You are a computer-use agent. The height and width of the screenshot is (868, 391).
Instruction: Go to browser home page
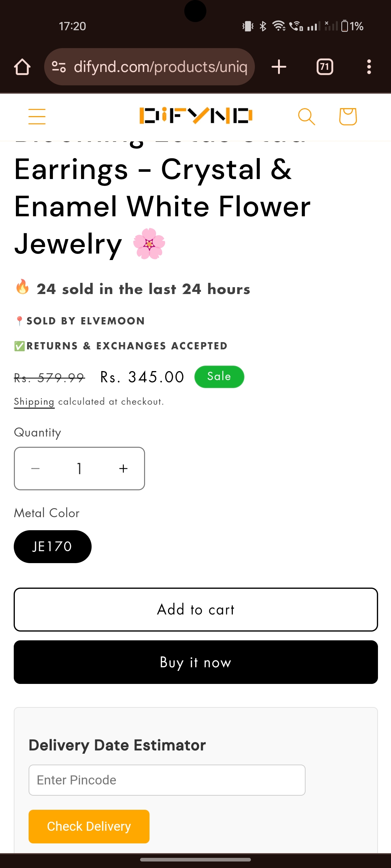point(22,67)
